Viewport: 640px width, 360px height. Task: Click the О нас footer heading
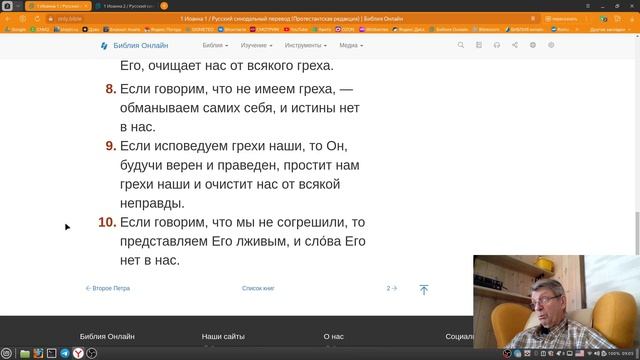(333, 337)
